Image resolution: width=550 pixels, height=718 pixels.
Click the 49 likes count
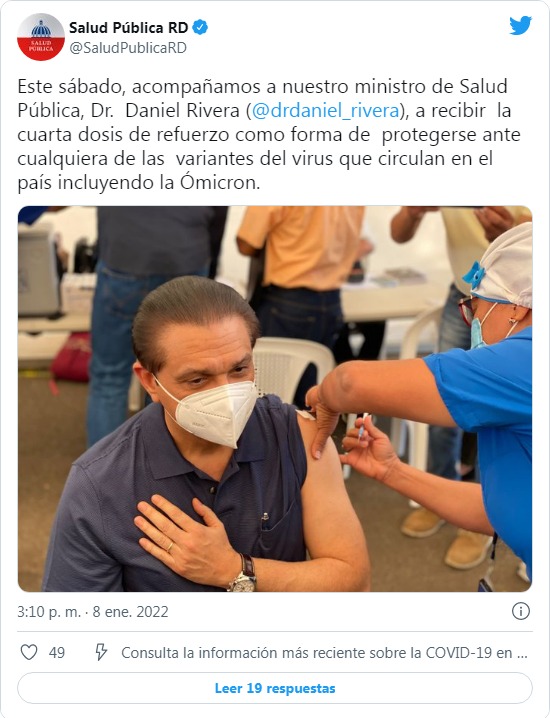point(57,653)
